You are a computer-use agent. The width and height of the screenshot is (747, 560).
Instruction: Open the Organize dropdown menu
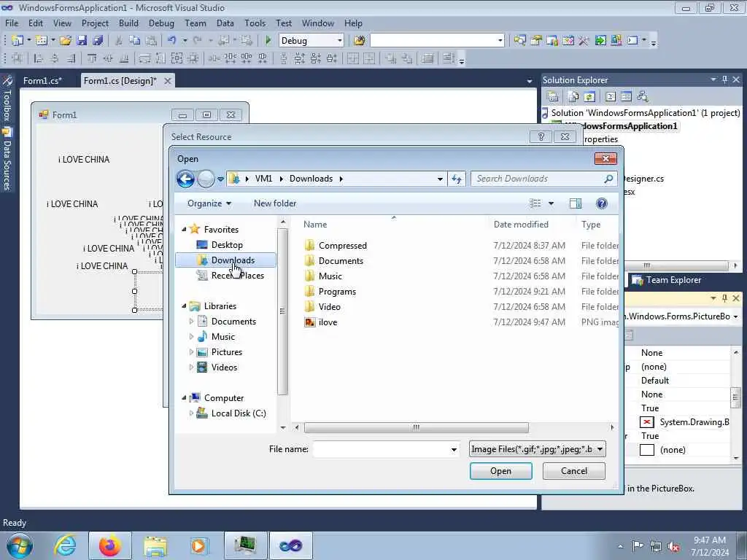(209, 203)
